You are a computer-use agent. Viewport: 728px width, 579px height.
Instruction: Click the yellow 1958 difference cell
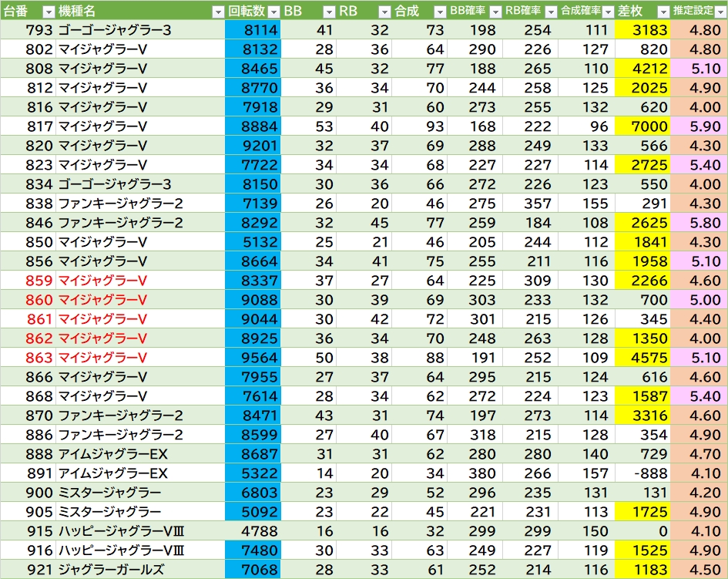coord(642,261)
